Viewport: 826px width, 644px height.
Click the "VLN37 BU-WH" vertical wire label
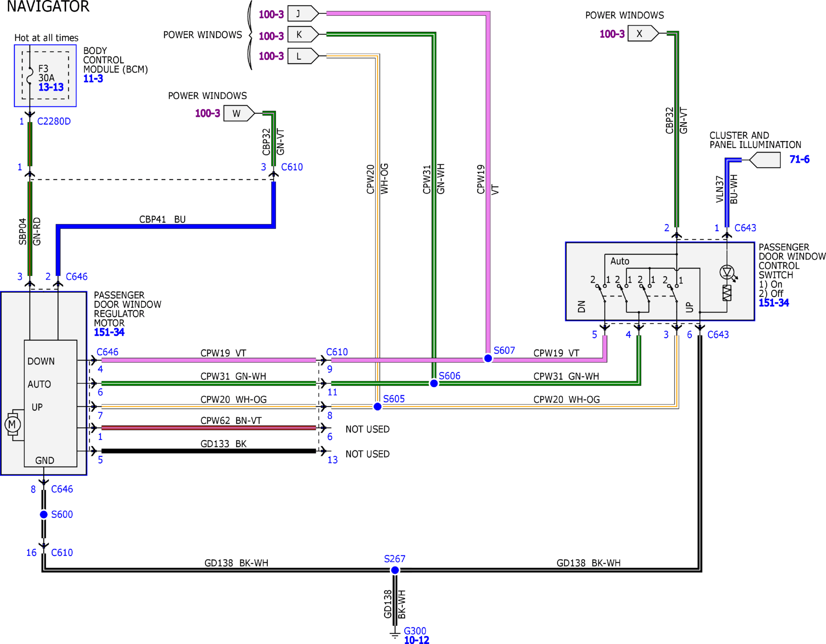pyautogui.click(x=726, y=189)
